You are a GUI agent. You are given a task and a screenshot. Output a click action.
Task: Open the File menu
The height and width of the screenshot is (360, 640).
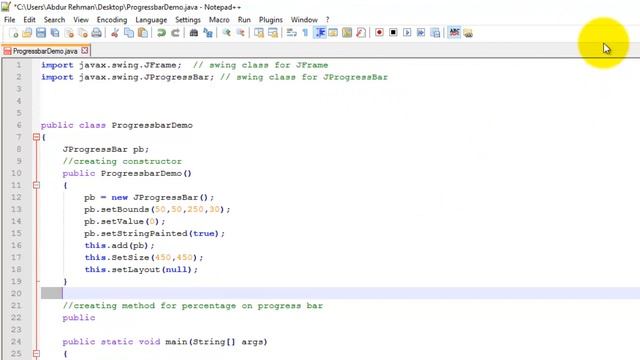pyautogui.click(x=9, y=20)
